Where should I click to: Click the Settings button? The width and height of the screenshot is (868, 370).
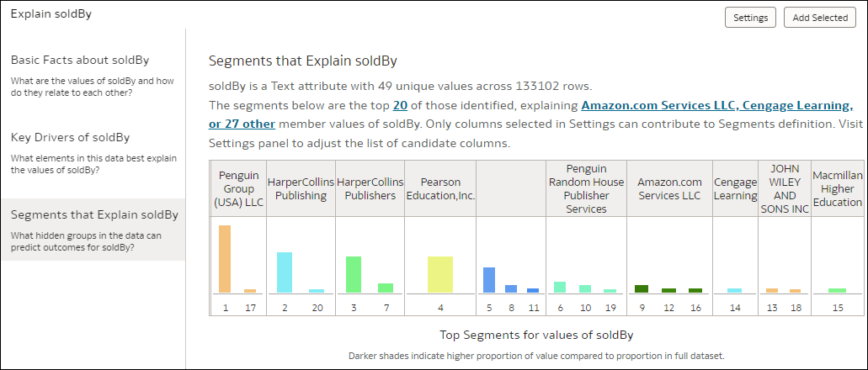pos(750,17)
